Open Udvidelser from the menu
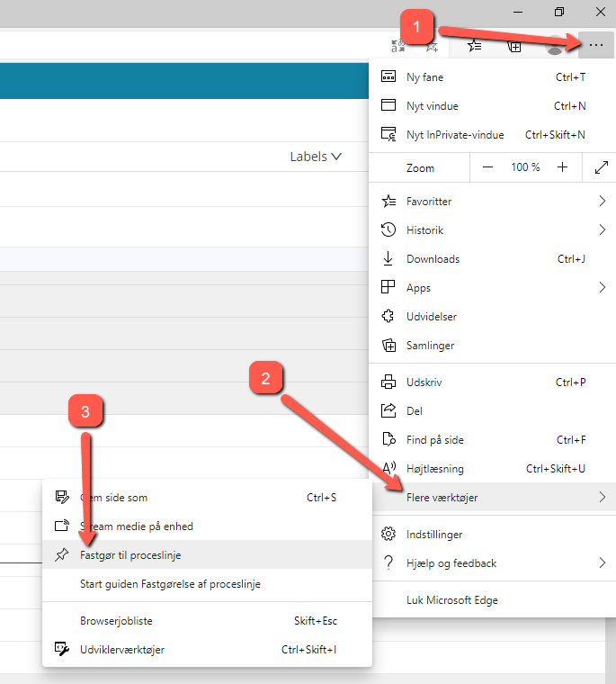Viewport: 616px width, 684px height. (493, 316)
